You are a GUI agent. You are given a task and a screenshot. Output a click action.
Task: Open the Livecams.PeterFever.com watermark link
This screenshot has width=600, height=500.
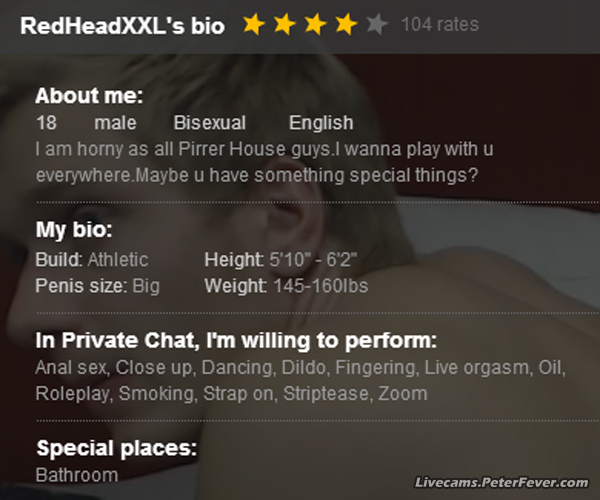[501, 482]
